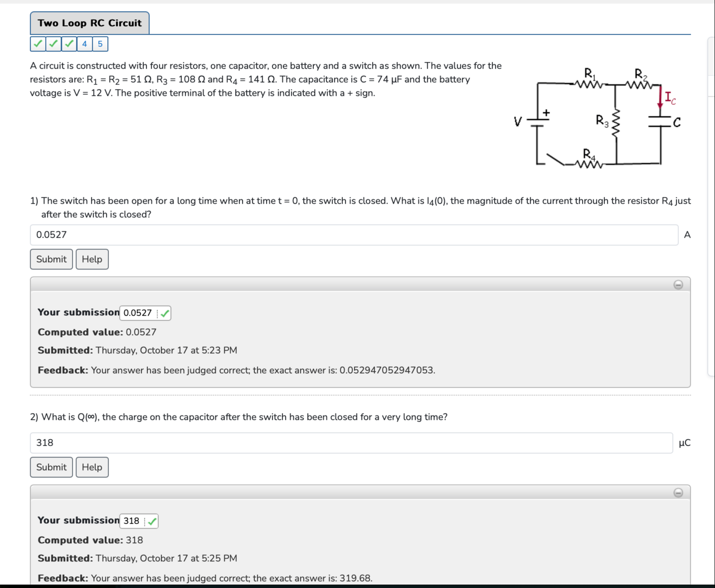Collapse the question 2 feedback panel
The image size is (715, 588).
coord(678,493)
